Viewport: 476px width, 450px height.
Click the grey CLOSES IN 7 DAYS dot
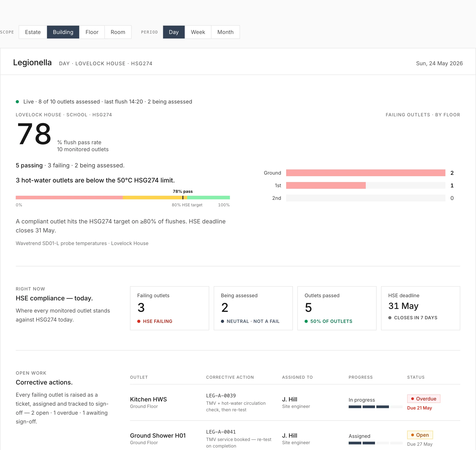(x=390, y=318)
